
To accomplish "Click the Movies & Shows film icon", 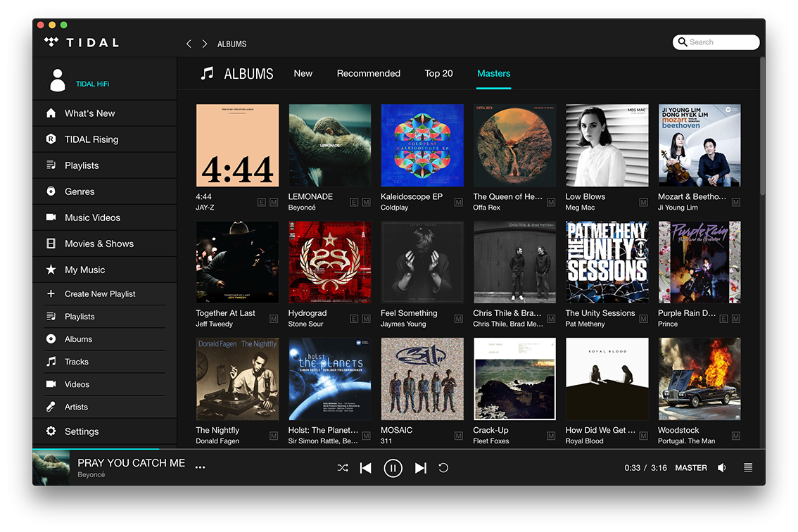I will [x=51, y=243].
